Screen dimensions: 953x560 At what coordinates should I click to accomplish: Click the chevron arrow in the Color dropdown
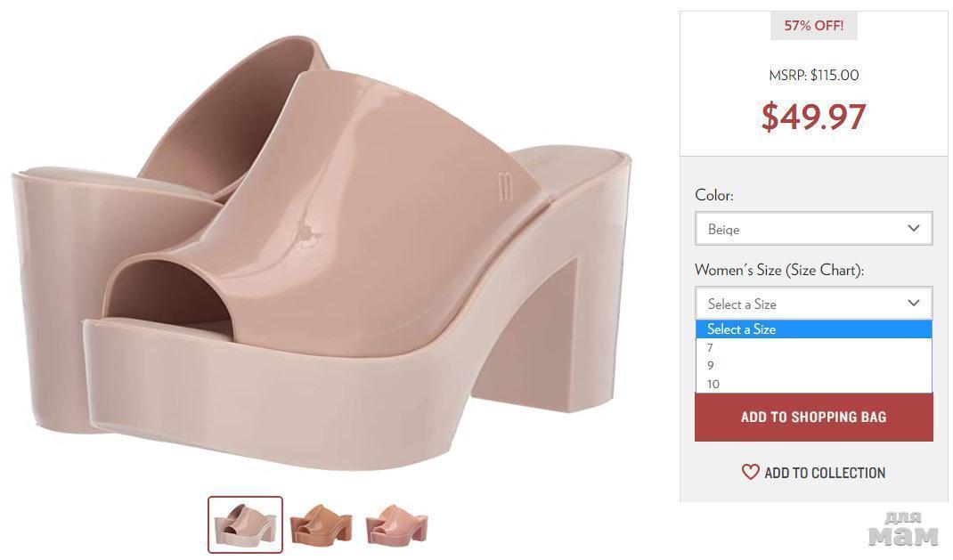tap(913, 229)
